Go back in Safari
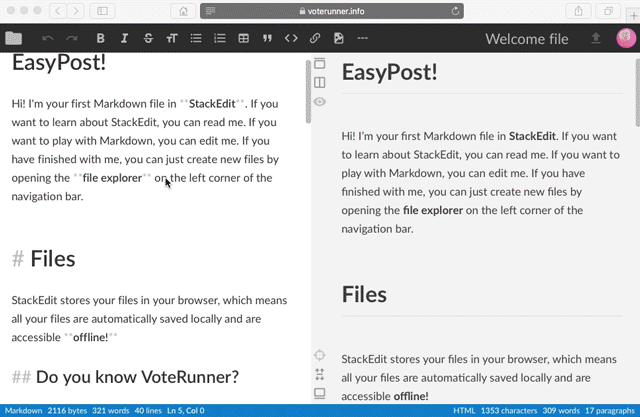This screenshot has width=640, height=417. click(x=58, y=11)
